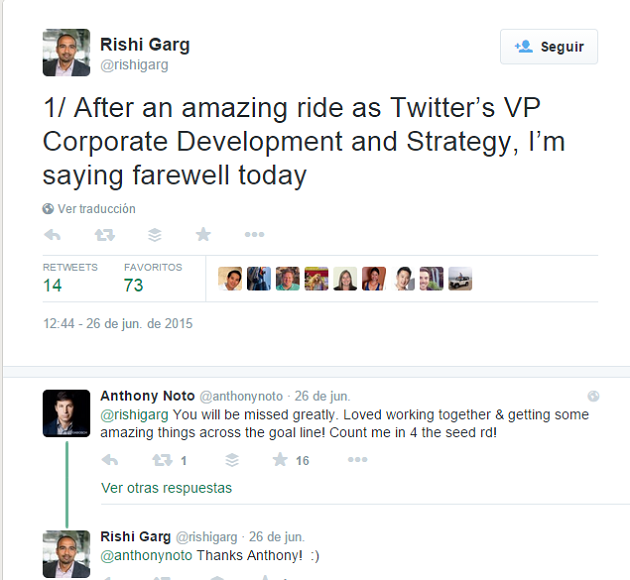Click the Seguir follow button
Viewport: 630px width, 580px height.
[549, 47]
